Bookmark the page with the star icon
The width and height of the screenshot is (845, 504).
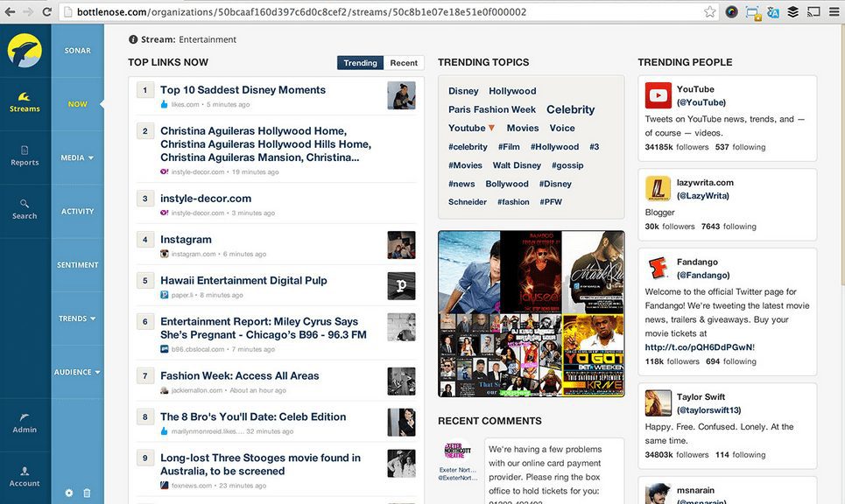click(710, 12)
